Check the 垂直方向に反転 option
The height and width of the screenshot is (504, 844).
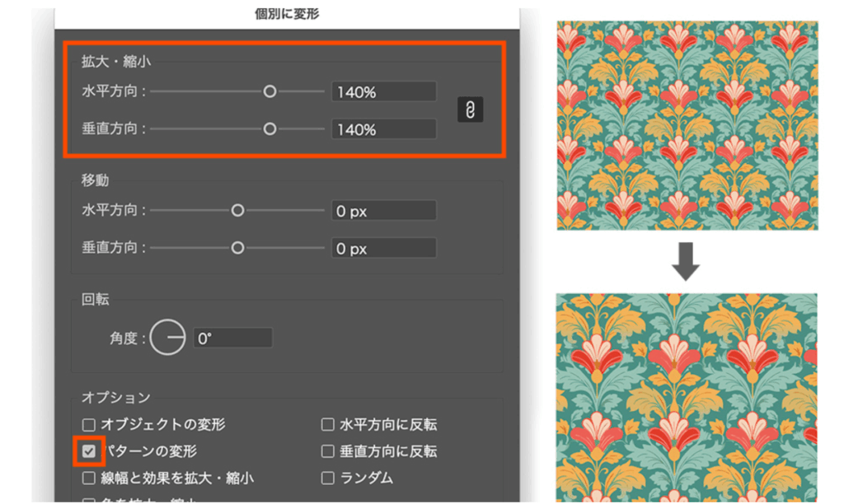(328, 451)
